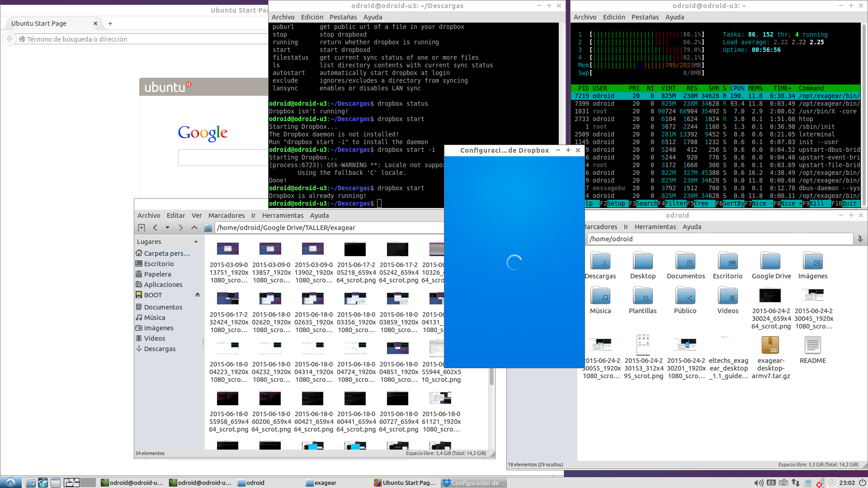Click the home folder icon beside path bar
Viewport: 868px width, 488px height.
pos(208,228)
